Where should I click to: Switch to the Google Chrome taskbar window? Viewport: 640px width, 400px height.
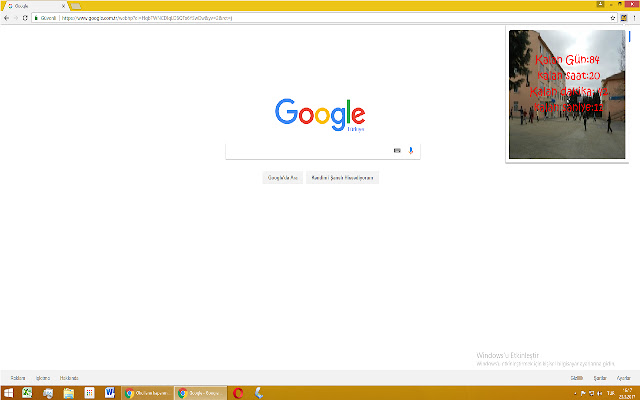(x=201, y=393)
